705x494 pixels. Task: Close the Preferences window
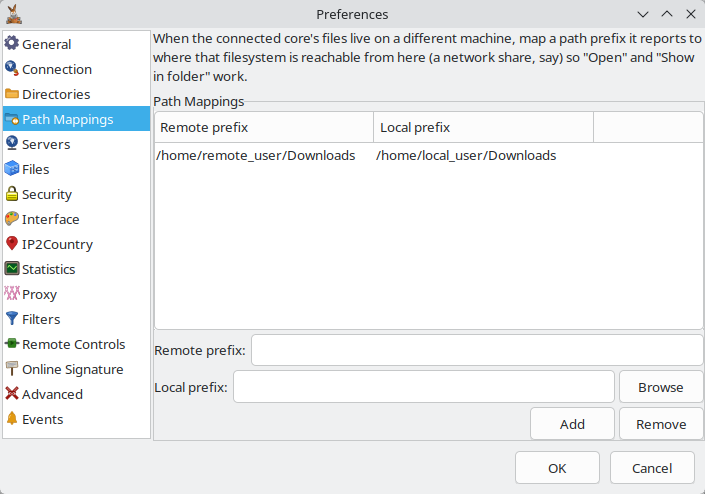click(691, 14)
